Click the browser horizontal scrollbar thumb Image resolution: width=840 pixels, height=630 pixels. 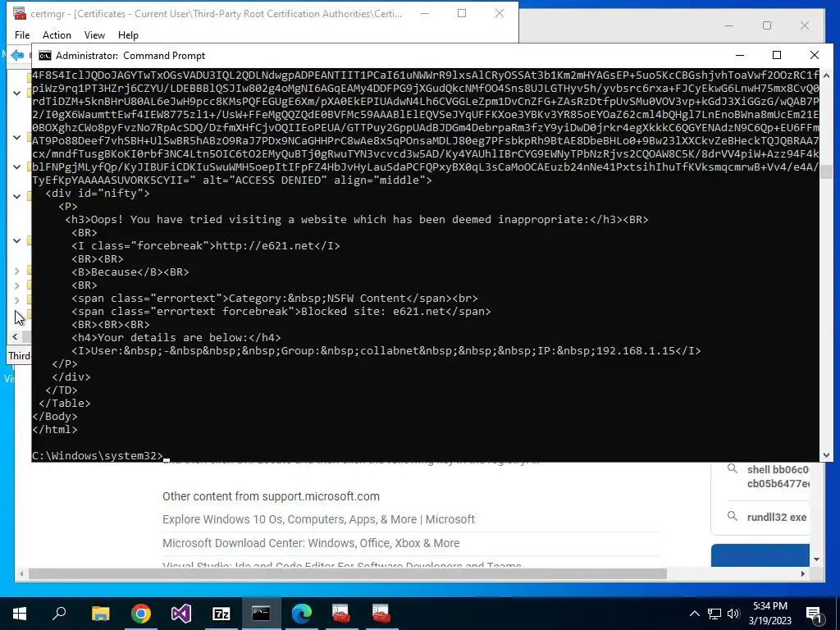point(347,573)
